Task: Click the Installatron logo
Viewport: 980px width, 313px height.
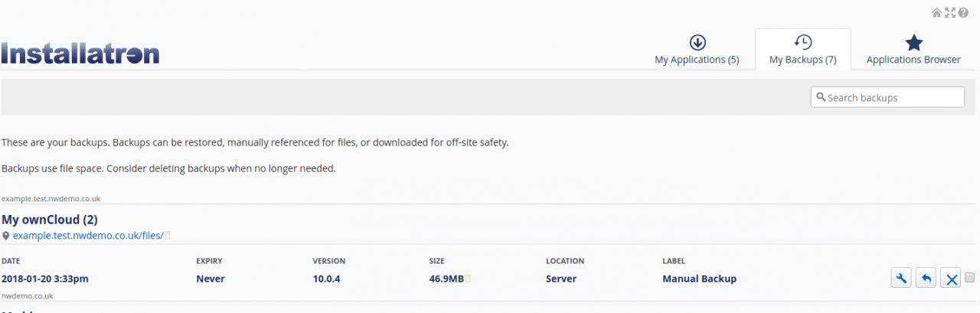Action: (80, 54)
